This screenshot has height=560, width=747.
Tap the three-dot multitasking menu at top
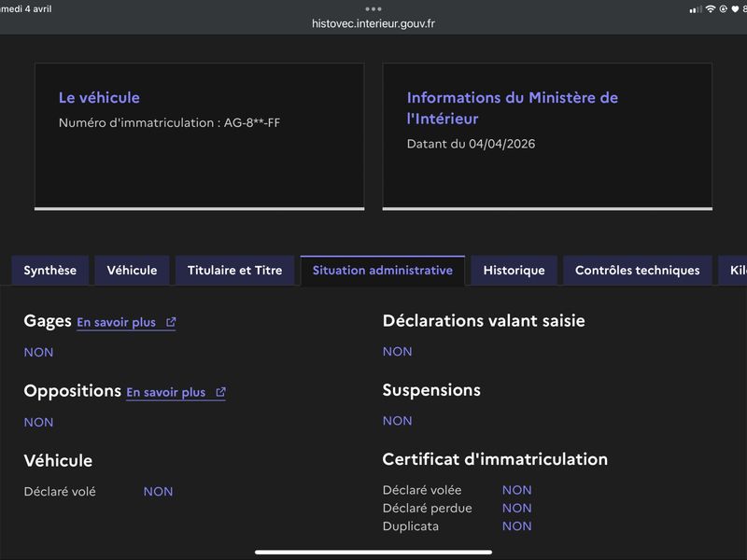(373, 8)
